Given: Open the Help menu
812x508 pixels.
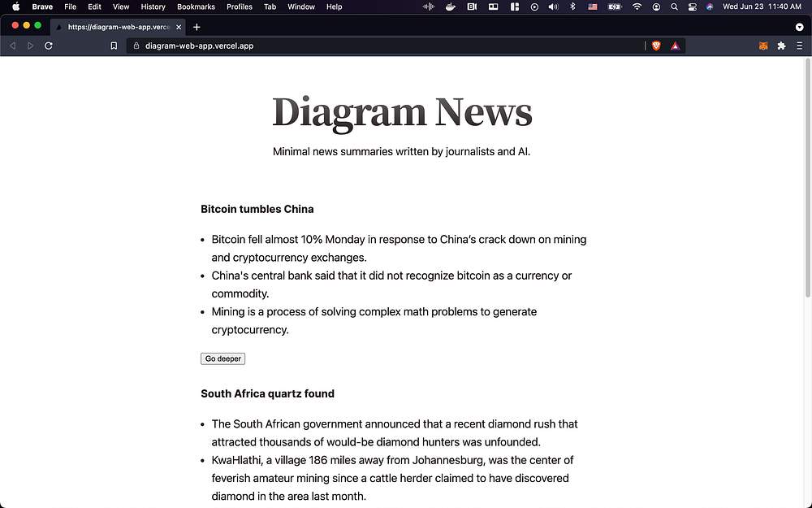Looking at the screenshot, I should (x=334, y=7).
